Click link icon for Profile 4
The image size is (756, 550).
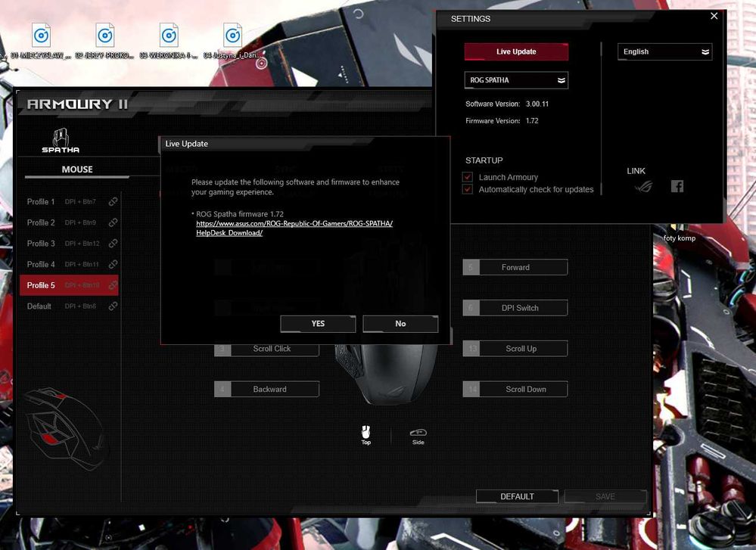coord(113,264)
